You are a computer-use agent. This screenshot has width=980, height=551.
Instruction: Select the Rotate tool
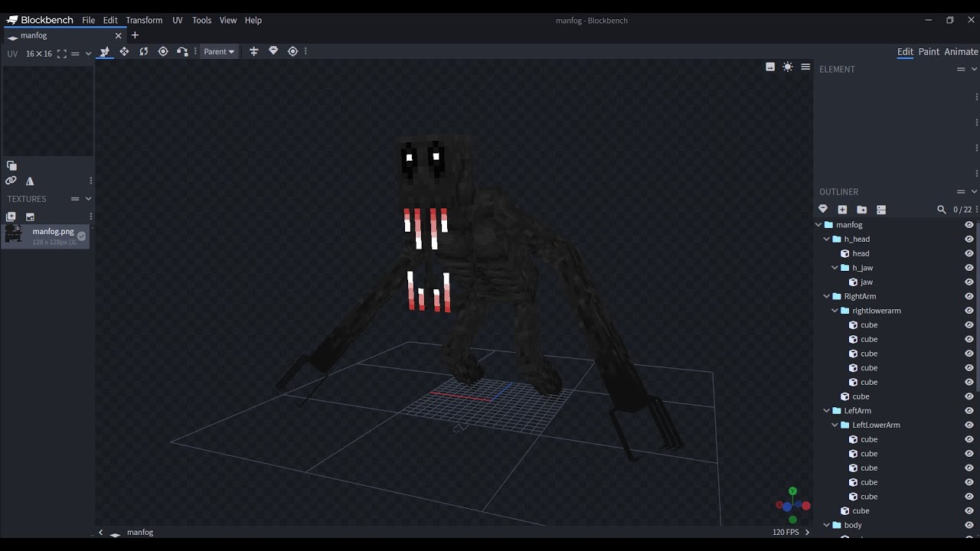click(143, 51)
